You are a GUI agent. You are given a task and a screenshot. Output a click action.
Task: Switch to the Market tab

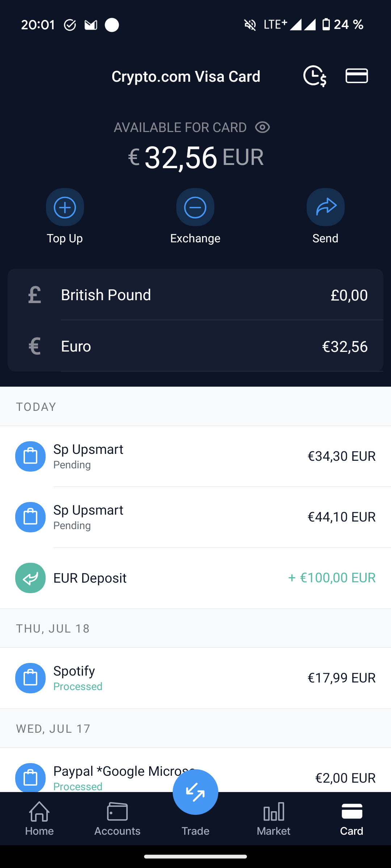coord(273,819)
